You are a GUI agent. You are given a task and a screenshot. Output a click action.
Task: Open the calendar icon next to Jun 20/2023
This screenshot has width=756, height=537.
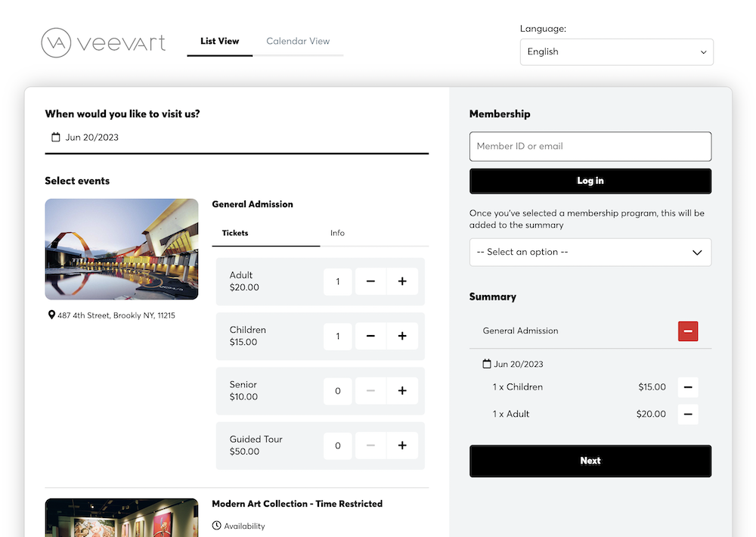[54, 137]
